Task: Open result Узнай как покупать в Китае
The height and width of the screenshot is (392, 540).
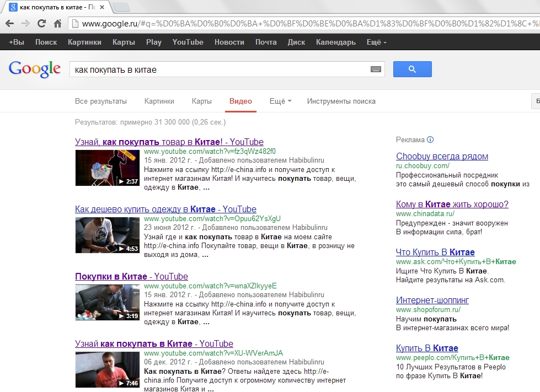Action: pyautogui.click(x=154, y=343)
